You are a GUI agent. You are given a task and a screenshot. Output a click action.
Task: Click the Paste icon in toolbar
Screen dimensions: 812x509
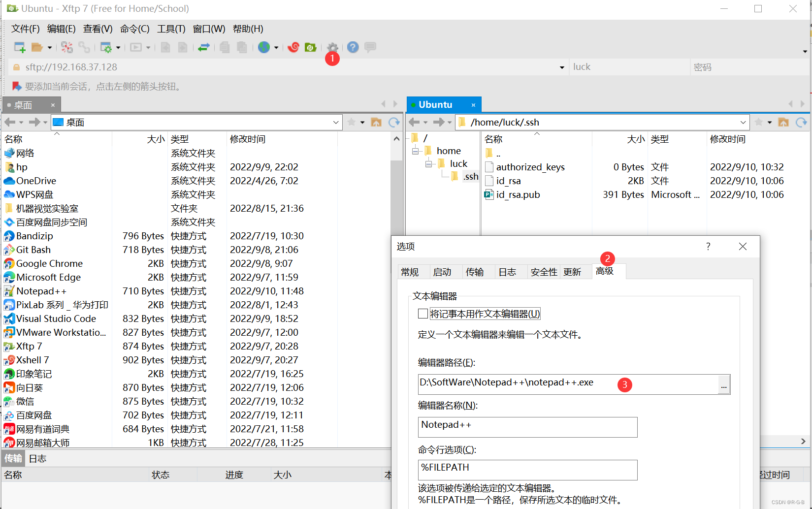pyautogui.click(x=242, y=47)
